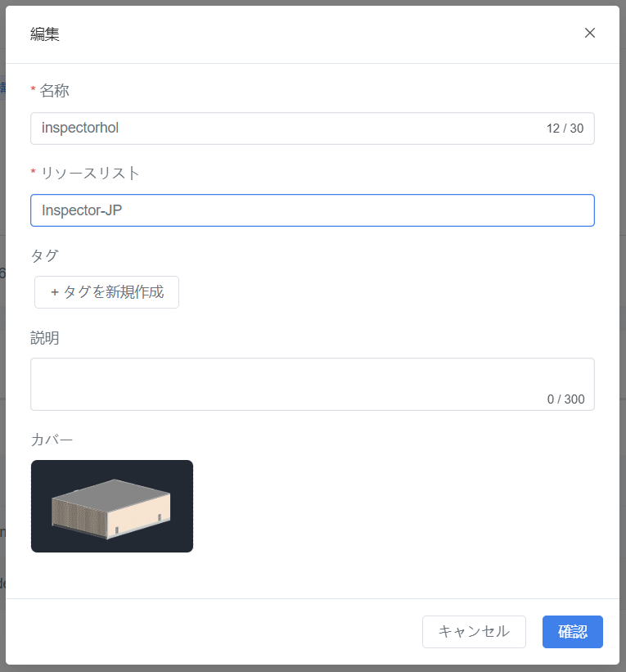Click the タグ section label
The width and height of the screenshot is (626, 672).
(44, 256)
